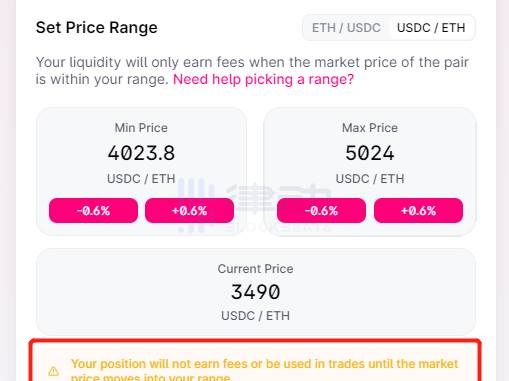Click the Current Price 3490 display
The height and width of the screenshot is (381, 509).
coord(256,292)
